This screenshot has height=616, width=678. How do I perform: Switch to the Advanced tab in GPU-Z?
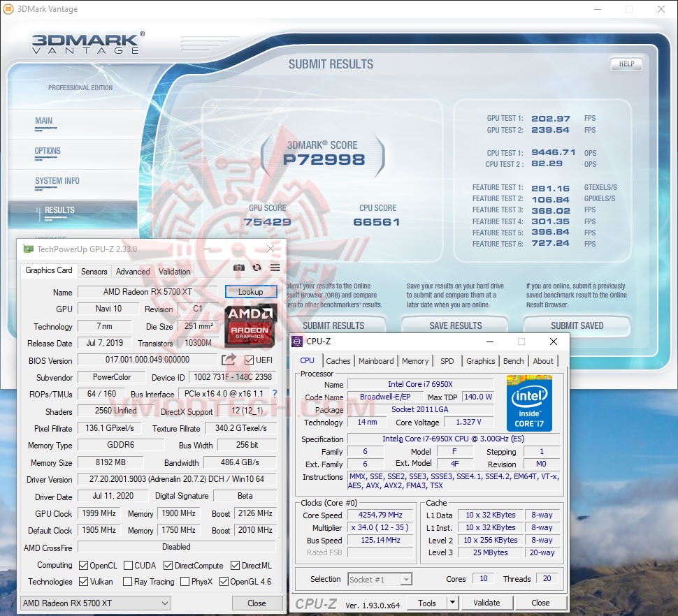coord(133,271)
